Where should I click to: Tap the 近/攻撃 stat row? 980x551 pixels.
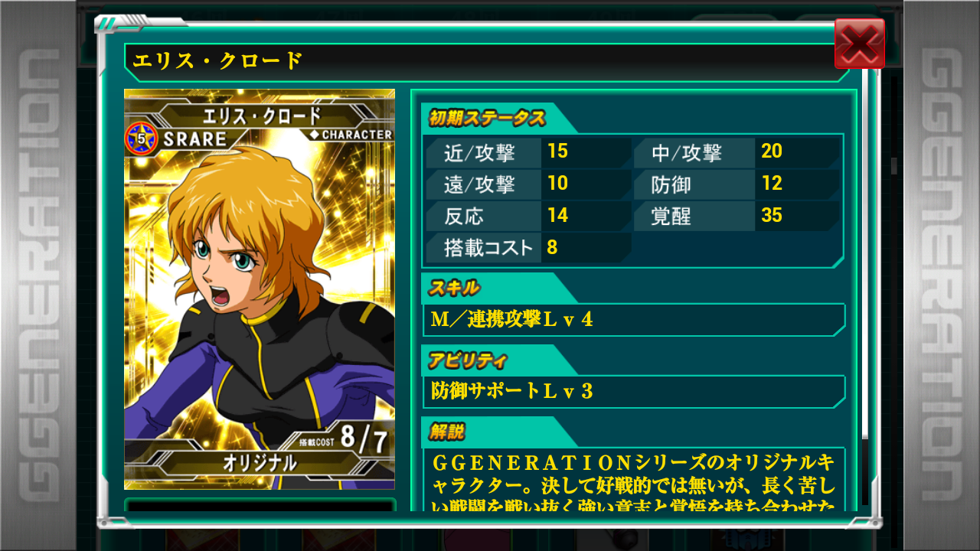click(528, 152)
